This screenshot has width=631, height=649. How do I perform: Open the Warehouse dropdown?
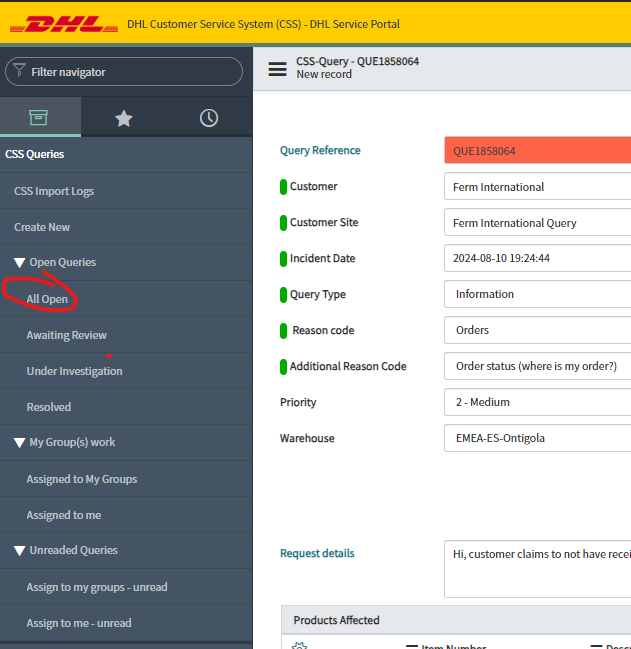click(537, 438)
